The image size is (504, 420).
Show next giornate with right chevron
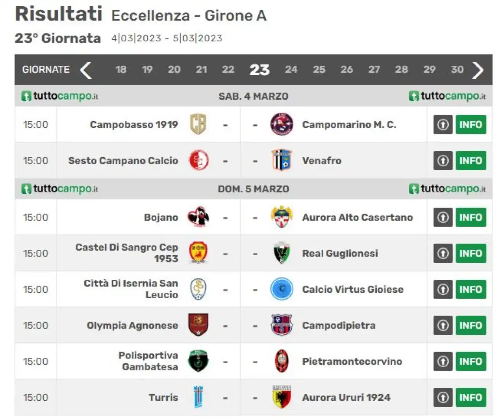(478, 70)
